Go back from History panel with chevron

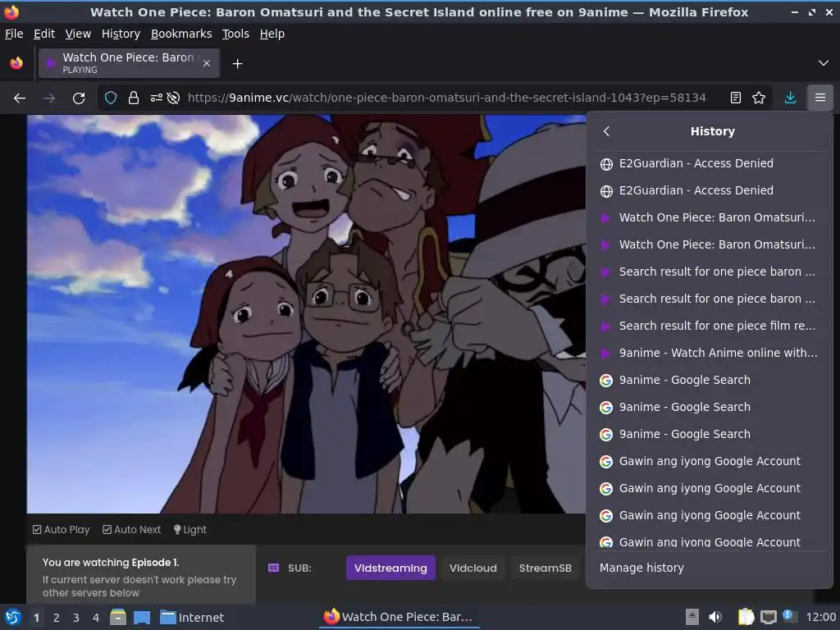606,131
